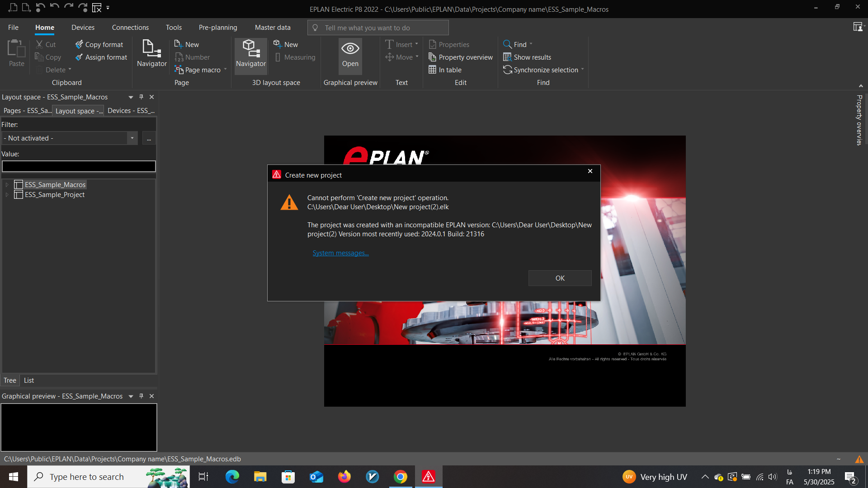Click the plain Redo arrow icon
The image size is (868, 488).
click(69, 7)
